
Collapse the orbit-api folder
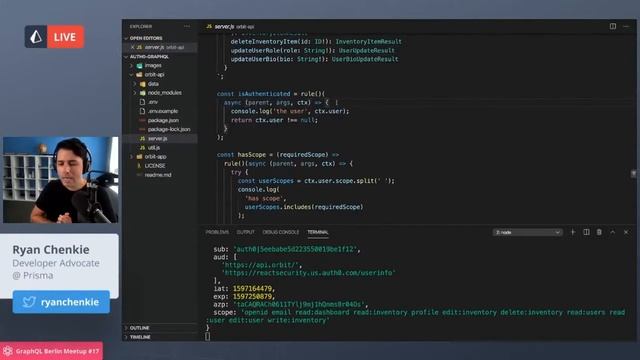(154, 75)
